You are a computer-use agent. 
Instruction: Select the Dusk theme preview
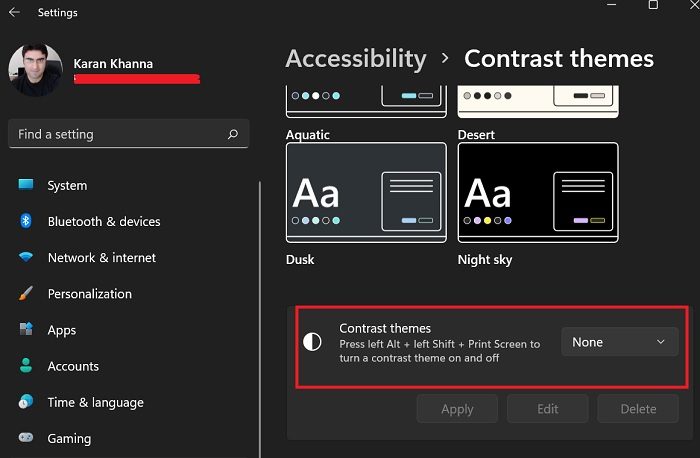366,192
